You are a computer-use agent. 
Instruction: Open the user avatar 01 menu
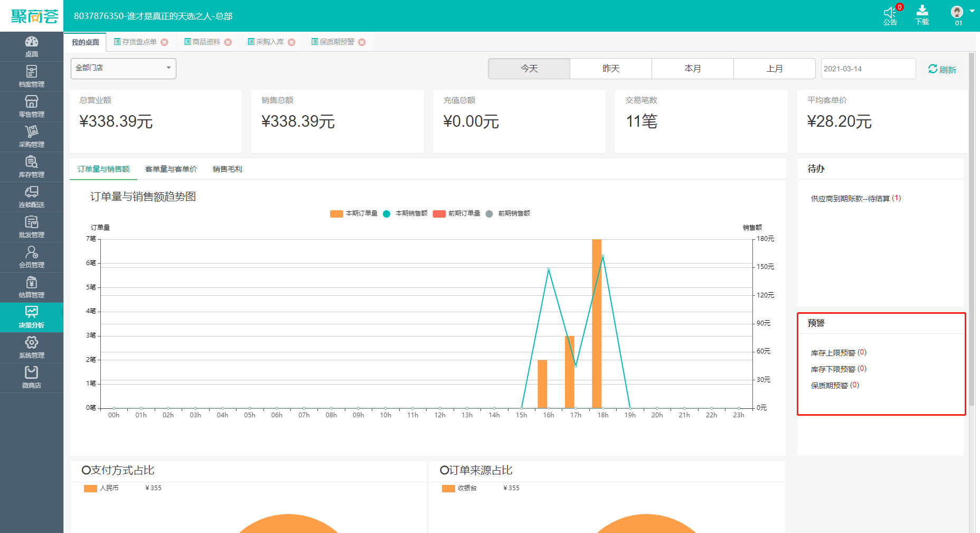(x=957, y=15)
